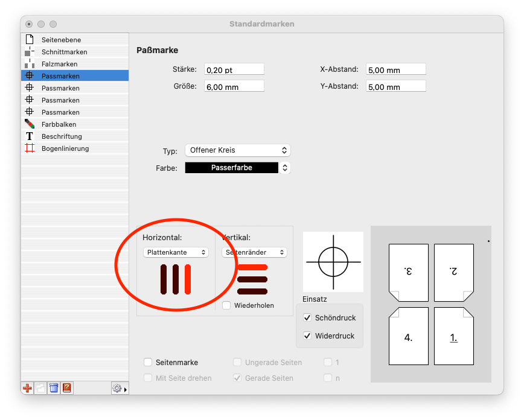
Task: Toggle the checkbox labeled n
Action: 328,378
